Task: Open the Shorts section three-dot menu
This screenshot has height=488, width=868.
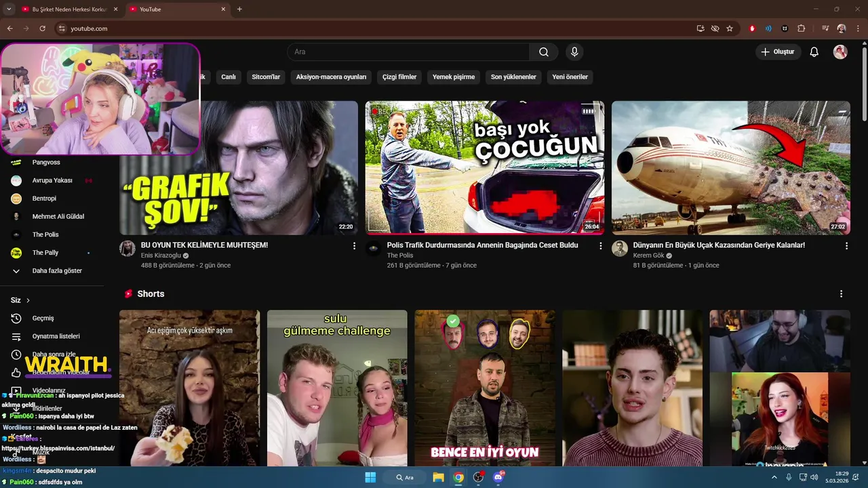Action: coord(841,294)
